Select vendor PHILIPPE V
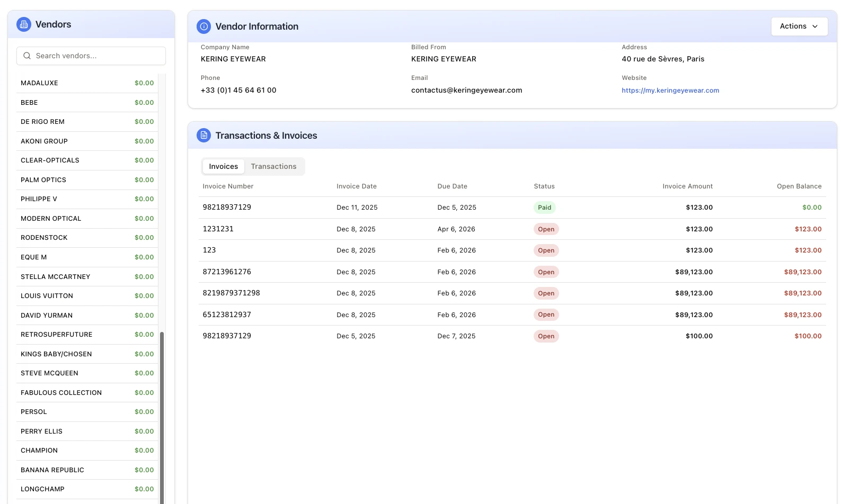The image size is (841, 504). coord(87,199)
